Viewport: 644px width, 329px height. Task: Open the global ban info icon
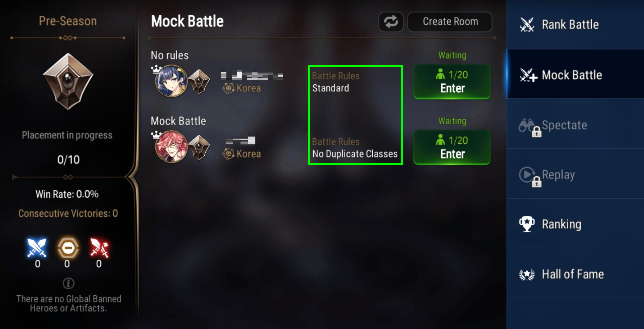pyautogui.click(x=68, y=283)
